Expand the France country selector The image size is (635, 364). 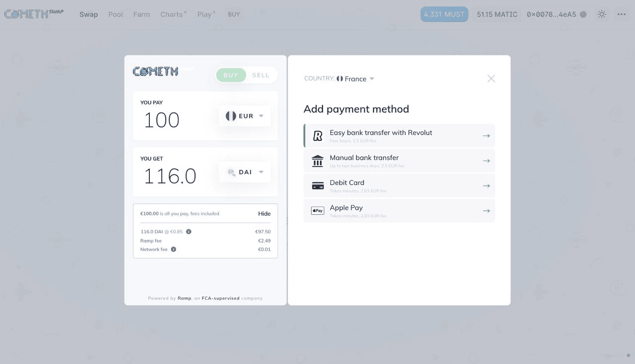[355, 79]
